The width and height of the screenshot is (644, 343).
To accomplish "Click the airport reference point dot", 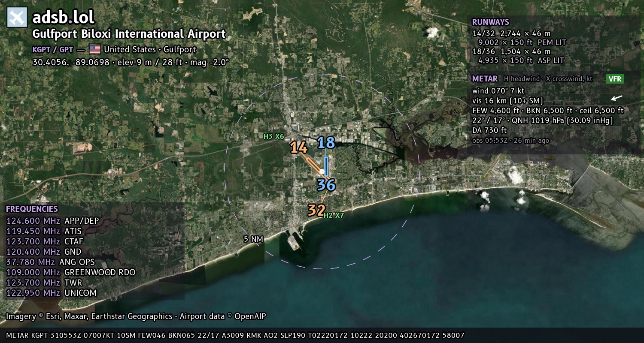I will [x=322, y=171].
